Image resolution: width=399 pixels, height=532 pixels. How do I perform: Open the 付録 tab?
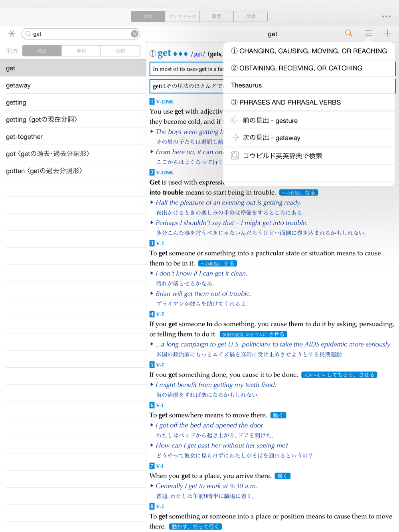[x=251, y=16]
